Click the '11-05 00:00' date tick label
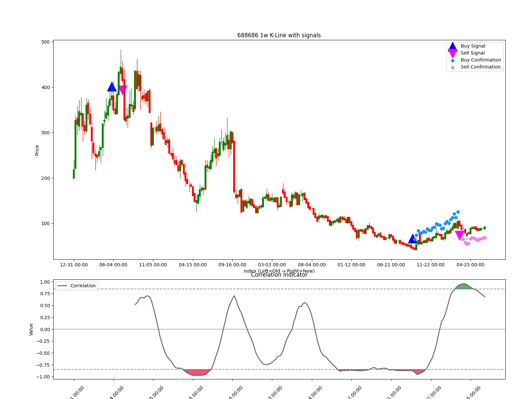This screenshot has height=399, width=532. [x=153, y=265]
